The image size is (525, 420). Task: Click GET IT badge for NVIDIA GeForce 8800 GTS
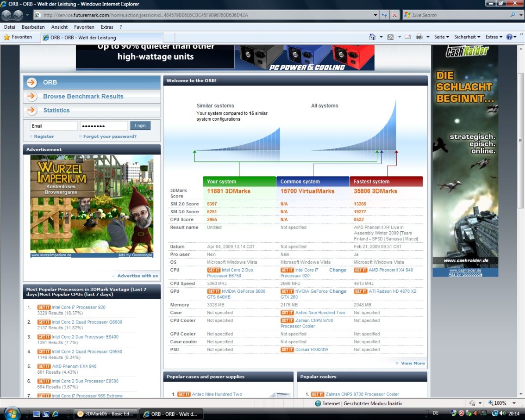[213, 291]
